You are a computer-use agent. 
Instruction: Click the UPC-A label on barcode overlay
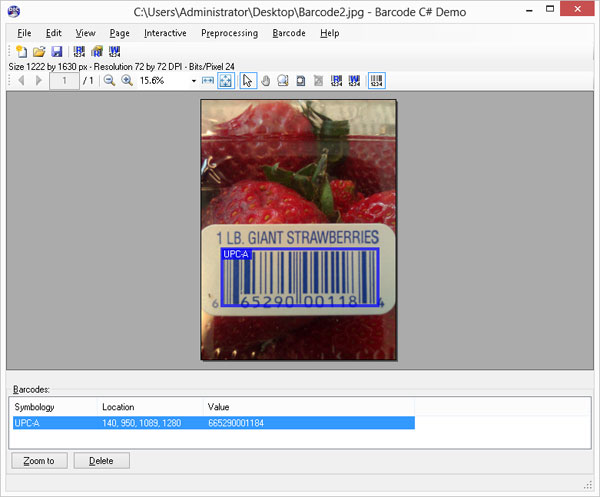[236, 254]
